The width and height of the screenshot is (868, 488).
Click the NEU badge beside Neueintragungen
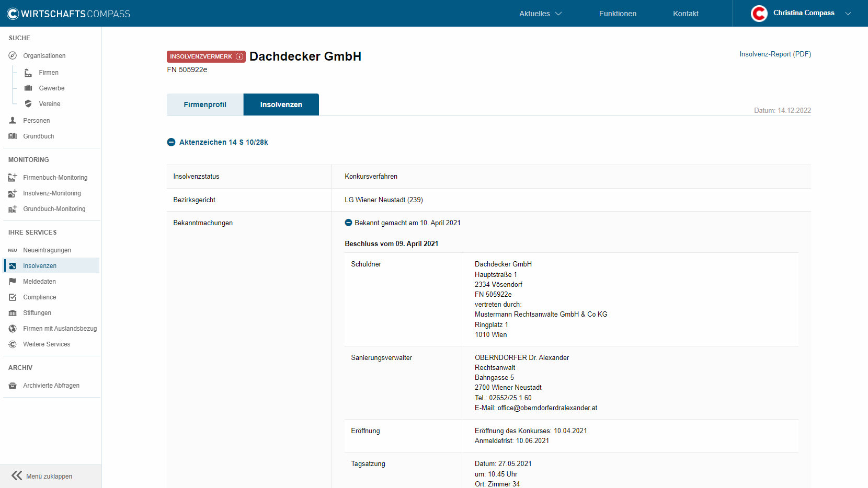click(x=13, y=250)
